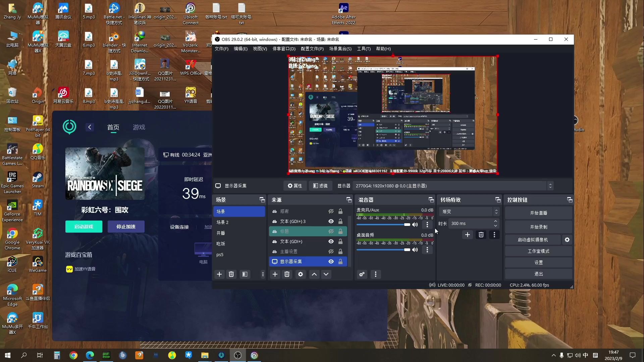The width and height of the screenshot is (644, 362).
Task: Undock the 场景 panel
Action: point(262,200)
